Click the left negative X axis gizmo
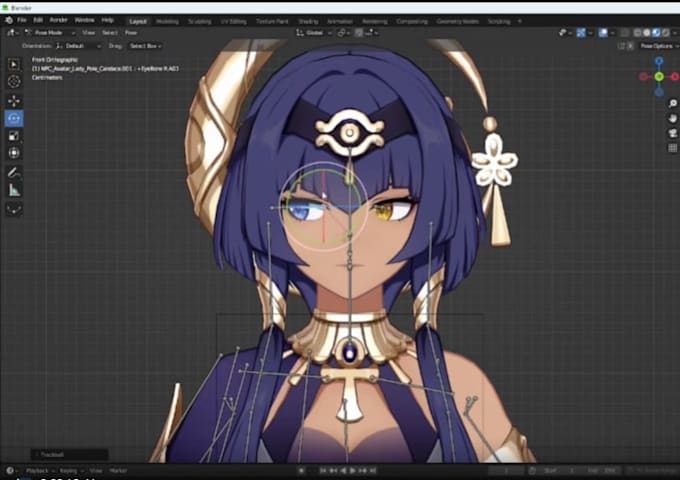The height and width of the screenshot is (480, 680). [x=644, y=77]
